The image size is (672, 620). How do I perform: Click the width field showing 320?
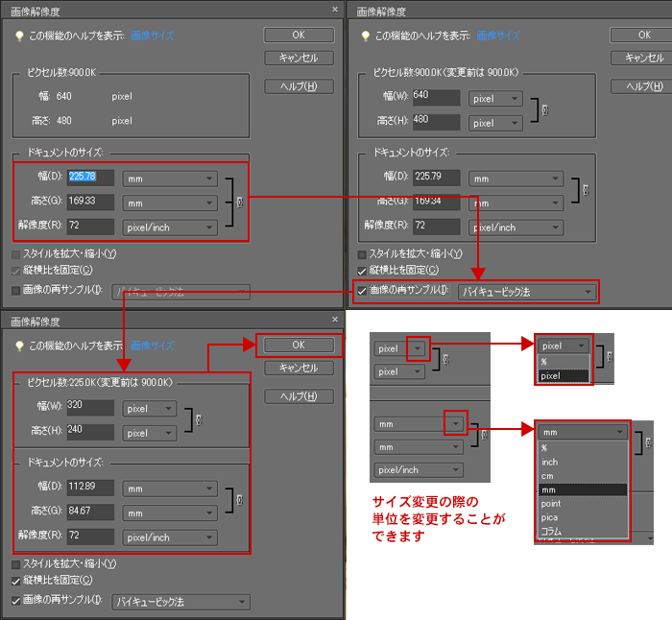[90, 407]
